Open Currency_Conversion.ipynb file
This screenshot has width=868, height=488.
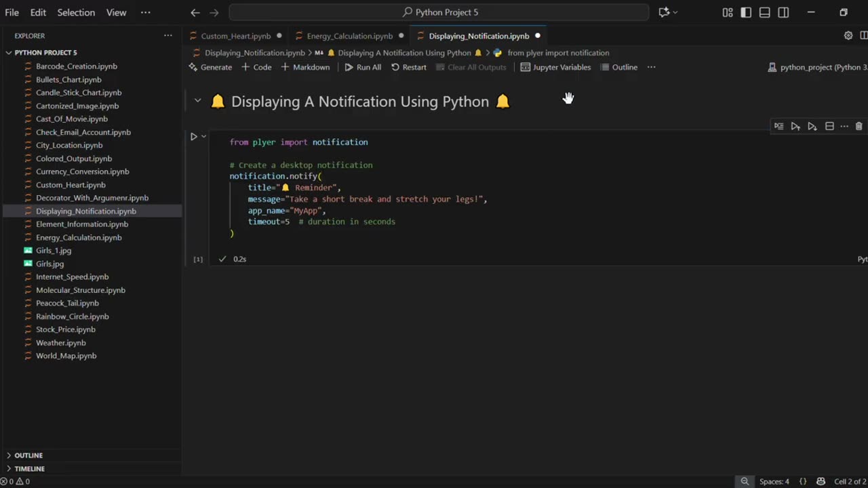tap(82, 171)
